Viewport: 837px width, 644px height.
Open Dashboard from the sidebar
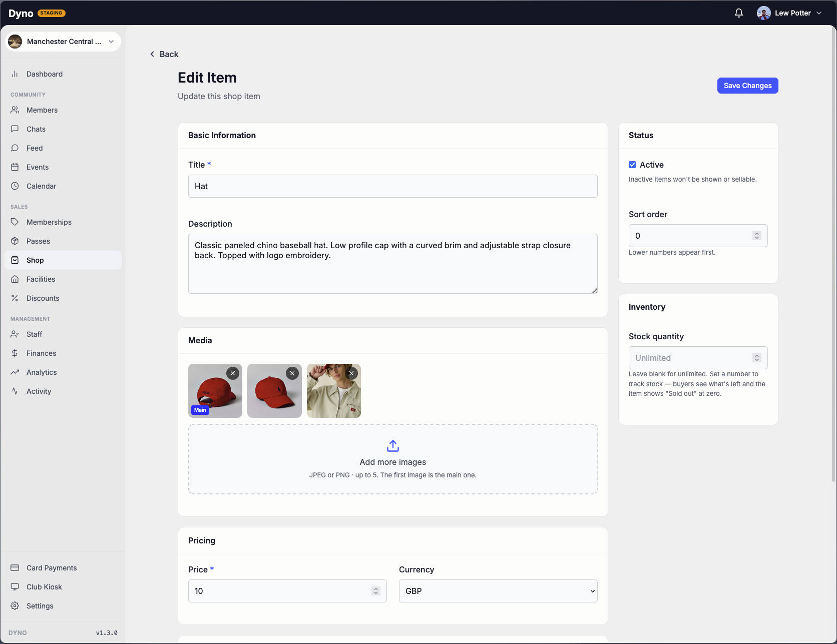[x=63, y=74]
